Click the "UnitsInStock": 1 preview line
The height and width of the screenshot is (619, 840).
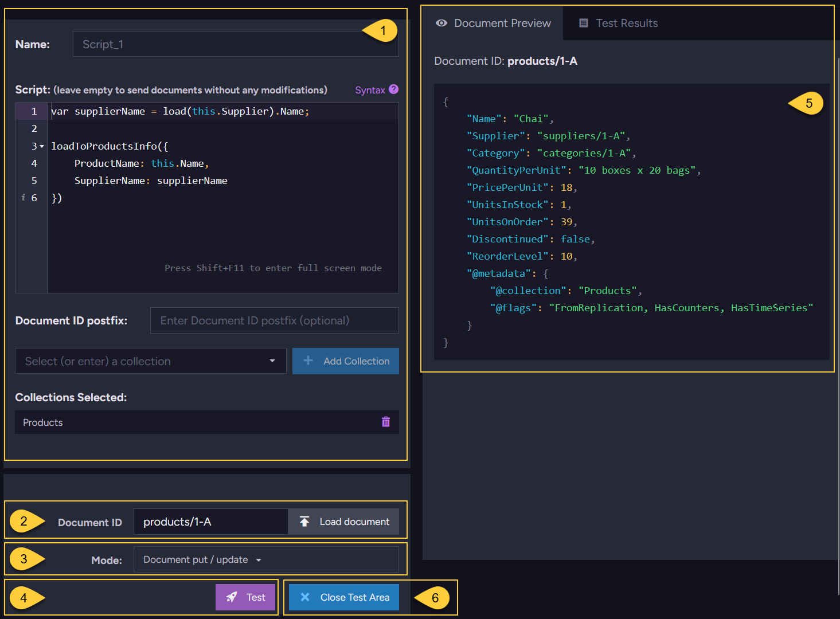tap(519, 205)
